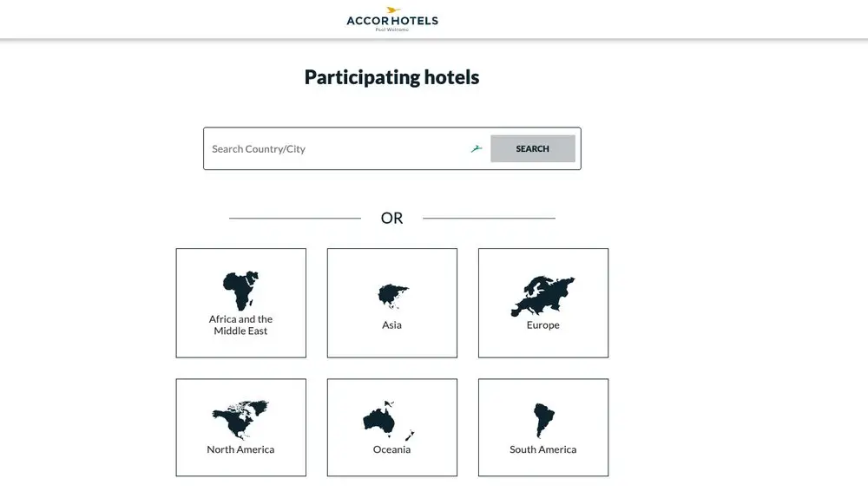Open the South America text label

point(543,449)
